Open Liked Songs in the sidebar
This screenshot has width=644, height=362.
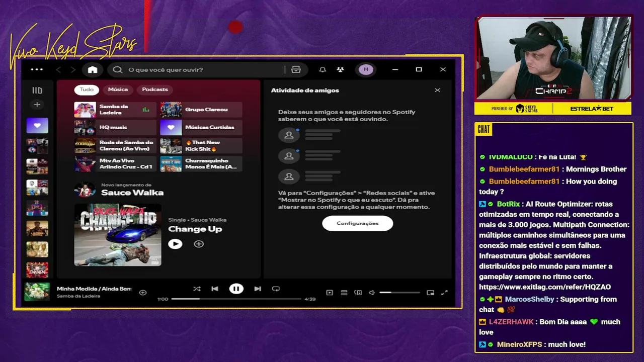tap(37, 125)
